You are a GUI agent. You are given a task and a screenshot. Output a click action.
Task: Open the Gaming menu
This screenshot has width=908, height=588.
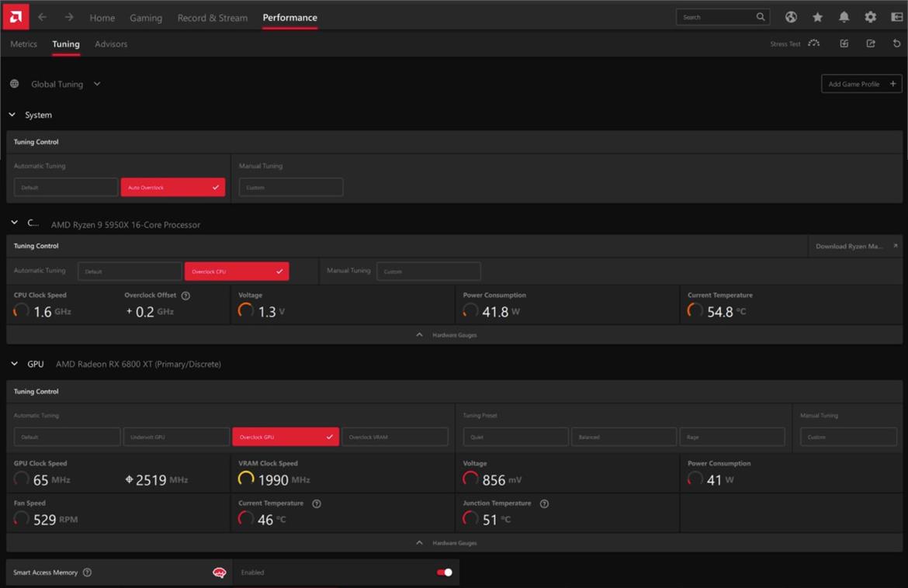(146, 17)
